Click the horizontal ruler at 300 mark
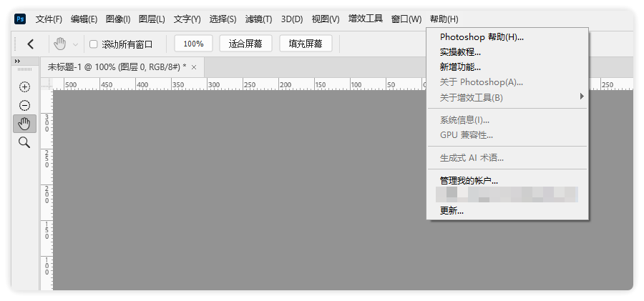Screen dimensions: 644x301 click(213, 84)
